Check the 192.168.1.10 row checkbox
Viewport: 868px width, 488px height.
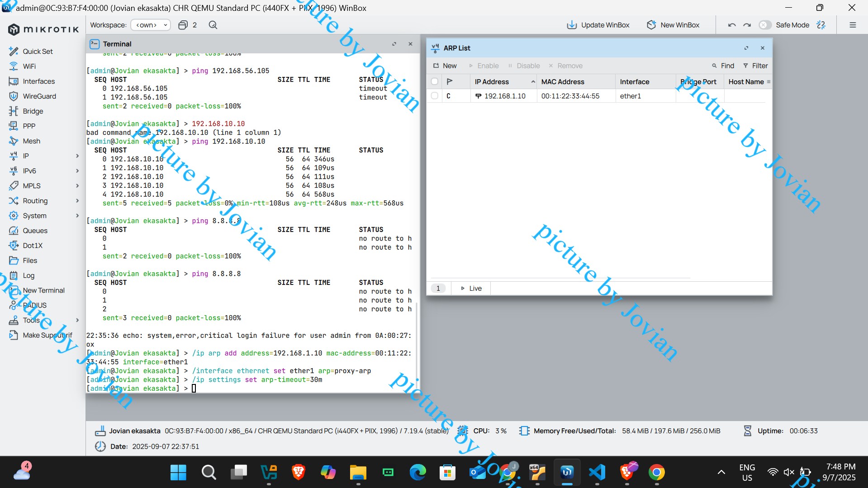435,96
